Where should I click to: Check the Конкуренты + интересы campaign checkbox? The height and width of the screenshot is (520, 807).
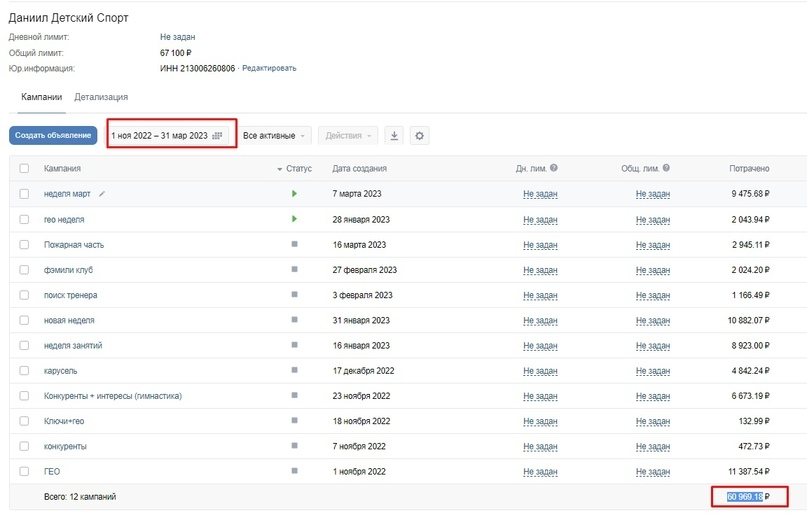click(x=24, y=396)
